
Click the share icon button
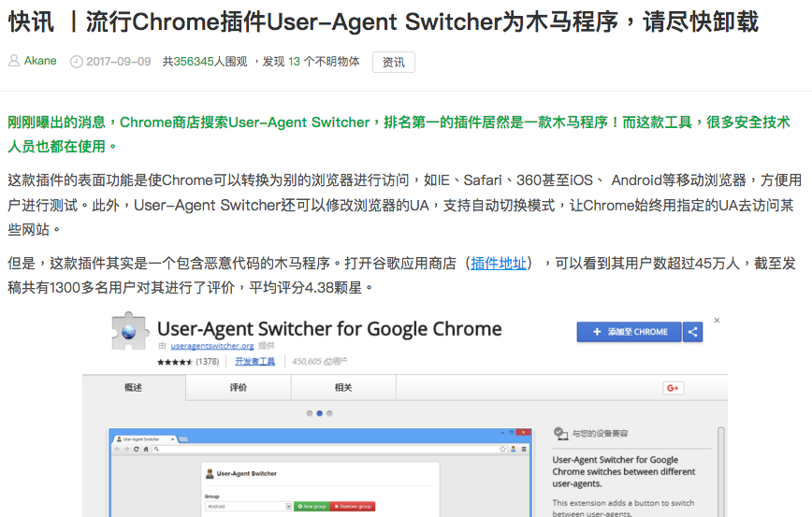pos(693,332)
